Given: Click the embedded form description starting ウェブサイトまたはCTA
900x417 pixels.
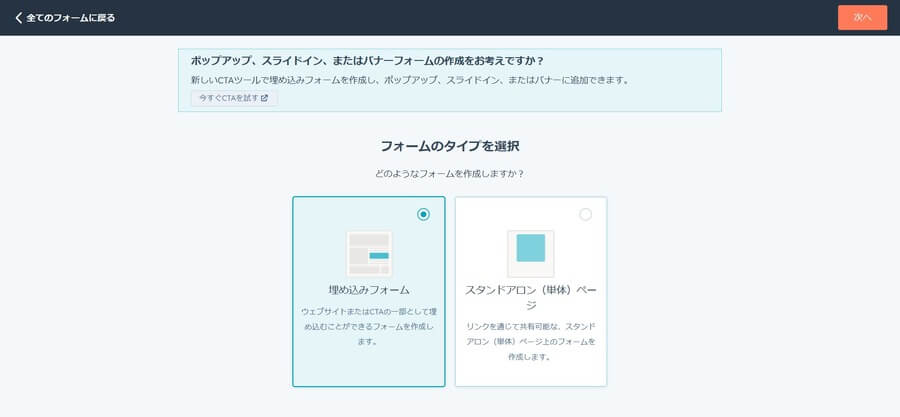Looking at the screenshot, I should point(369,326).
